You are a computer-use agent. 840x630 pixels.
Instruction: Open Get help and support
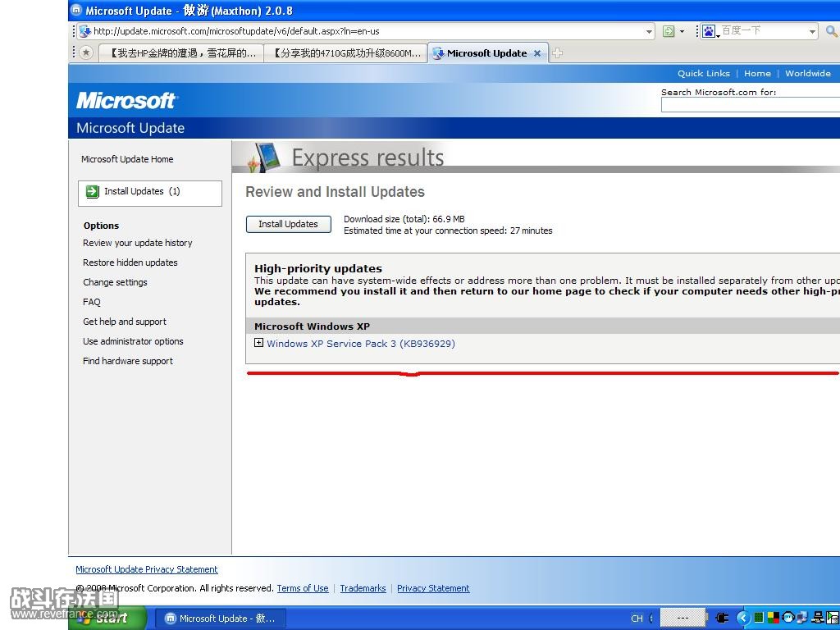(x=125, y=322)
